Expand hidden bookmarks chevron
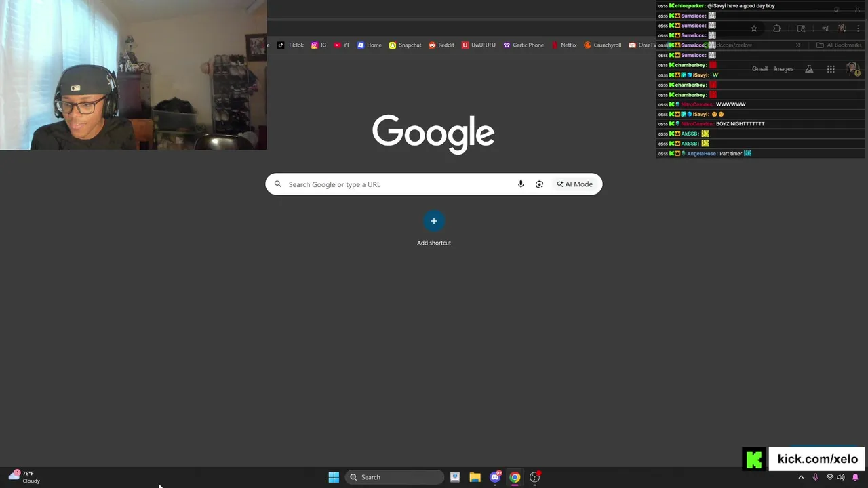This screenshot has width=868, height=488. [x=798, y=45]
